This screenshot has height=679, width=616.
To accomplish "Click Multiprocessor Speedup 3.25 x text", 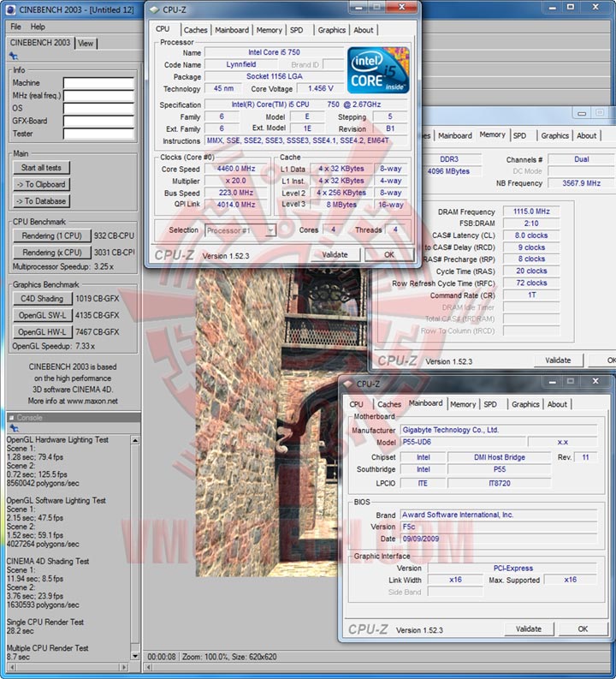I will click(x=63, y=267).
